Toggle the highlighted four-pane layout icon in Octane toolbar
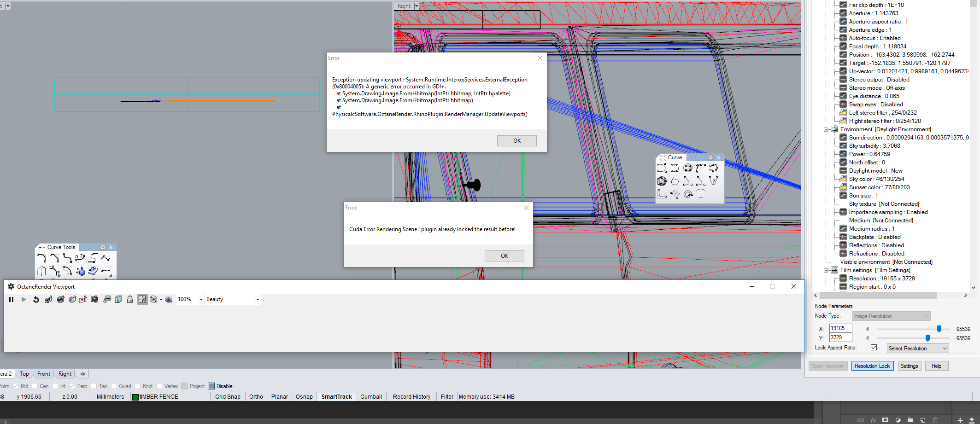This screenshot has height=424, width=980. click(x=142, y=300)
